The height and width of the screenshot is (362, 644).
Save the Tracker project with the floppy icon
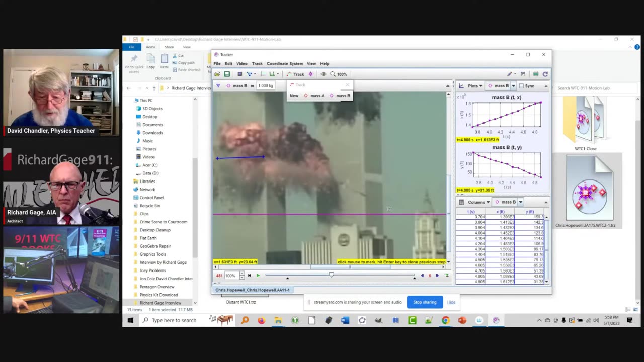tap(227, 74)
